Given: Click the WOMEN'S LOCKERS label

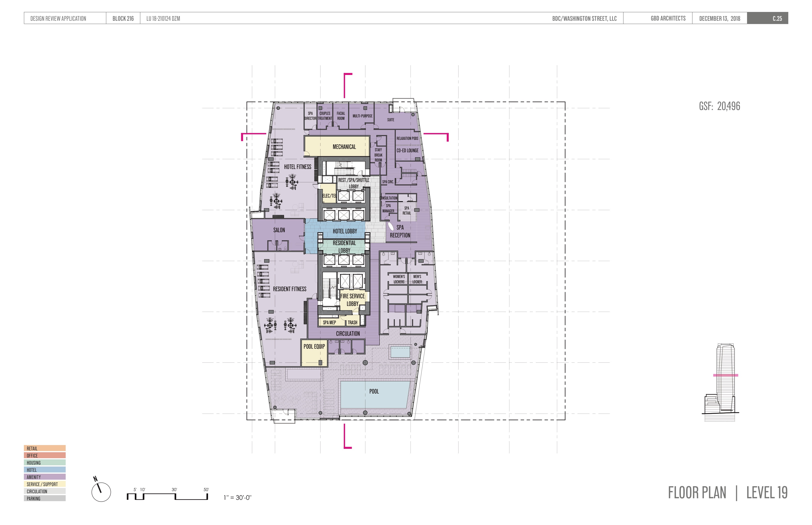Looking at the screenshot, I should pos(399,279).
